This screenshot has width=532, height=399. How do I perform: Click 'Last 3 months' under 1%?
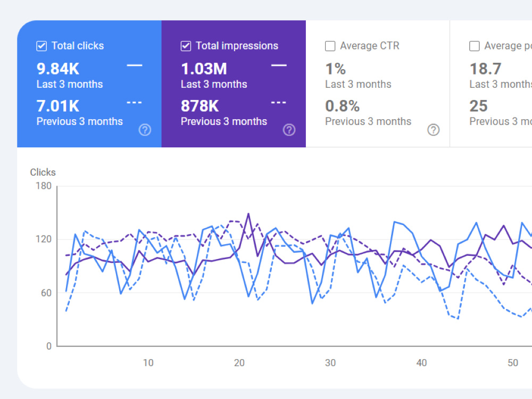(358, 84)
